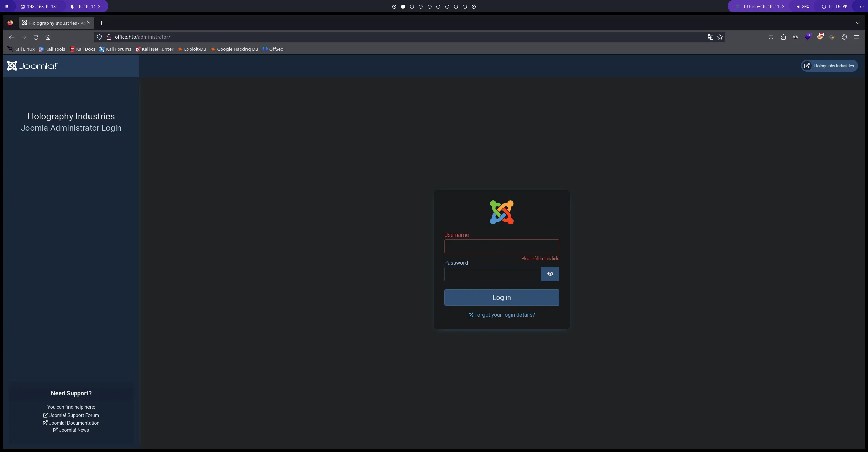Select the Holography Industries browser tab
This screenshot has width=868, height=452.
[x=54, y=23]
